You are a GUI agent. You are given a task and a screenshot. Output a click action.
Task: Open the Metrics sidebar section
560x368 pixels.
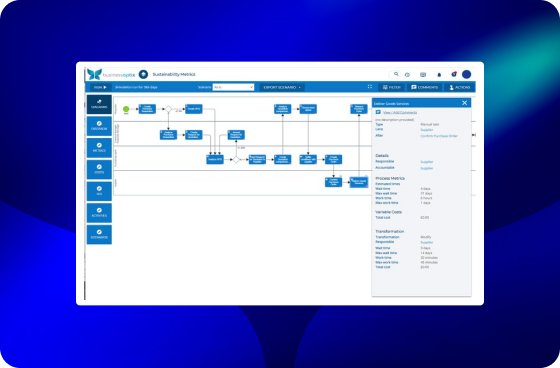coord(99,148)
